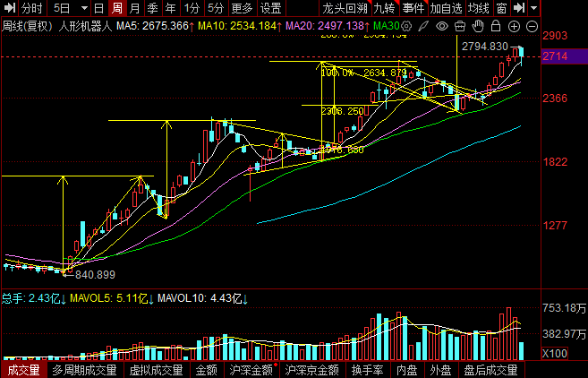
Task: Click the 2794.830 high price label
Action: tap(484, 47)
